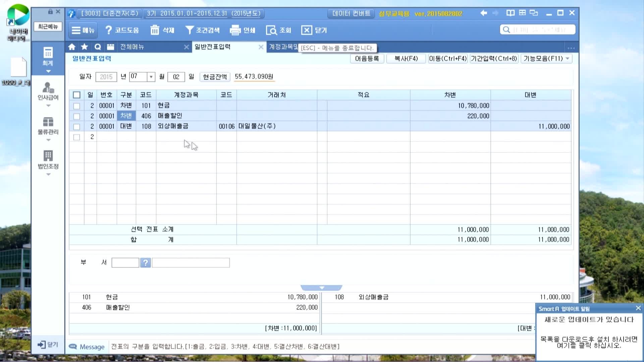Click the 복사(F4) button
Screen dimensions: 644x362
[x=406, y=59]
